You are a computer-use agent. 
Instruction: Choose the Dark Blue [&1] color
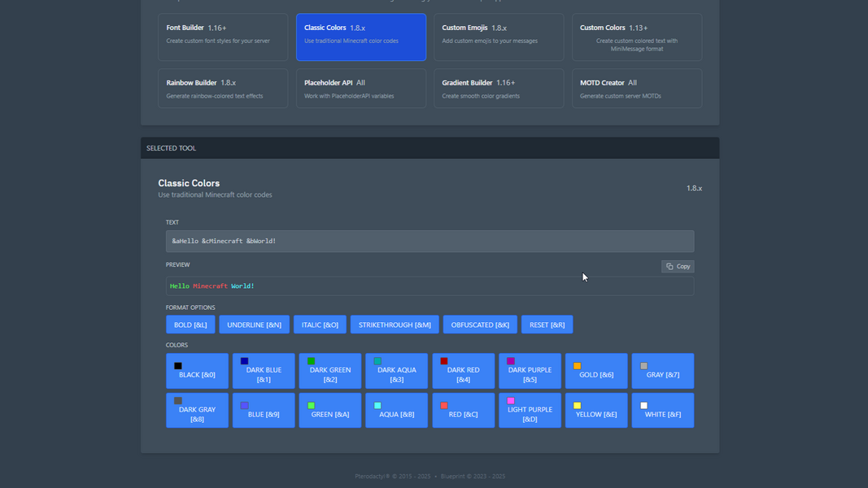click(x=264, y=371)
